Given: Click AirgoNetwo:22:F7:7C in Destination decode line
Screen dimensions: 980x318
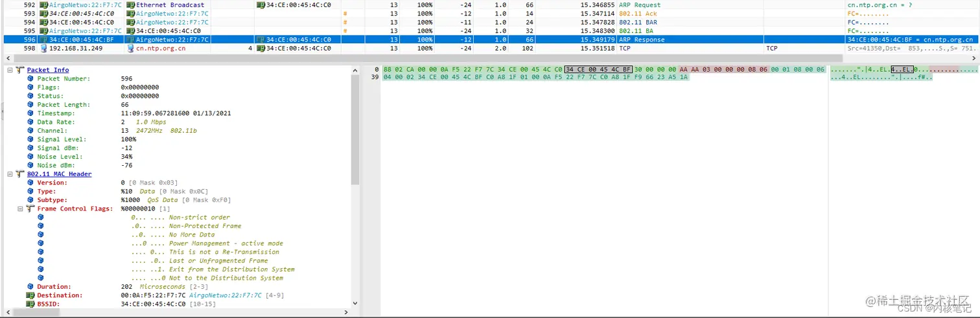Looking at the screenshot, I should (x=225, y=295).
